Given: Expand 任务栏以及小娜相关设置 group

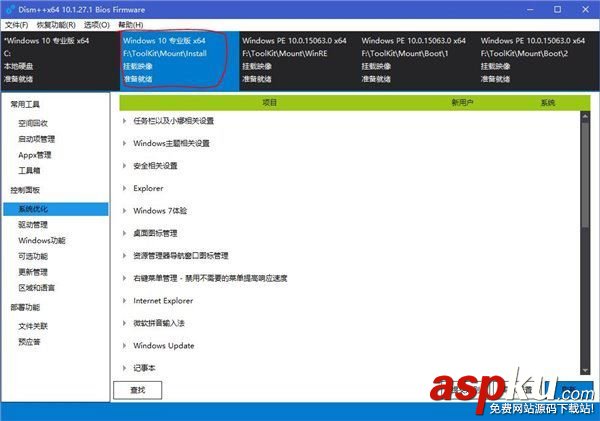Looking at the screenshot, I should point(124,121).
